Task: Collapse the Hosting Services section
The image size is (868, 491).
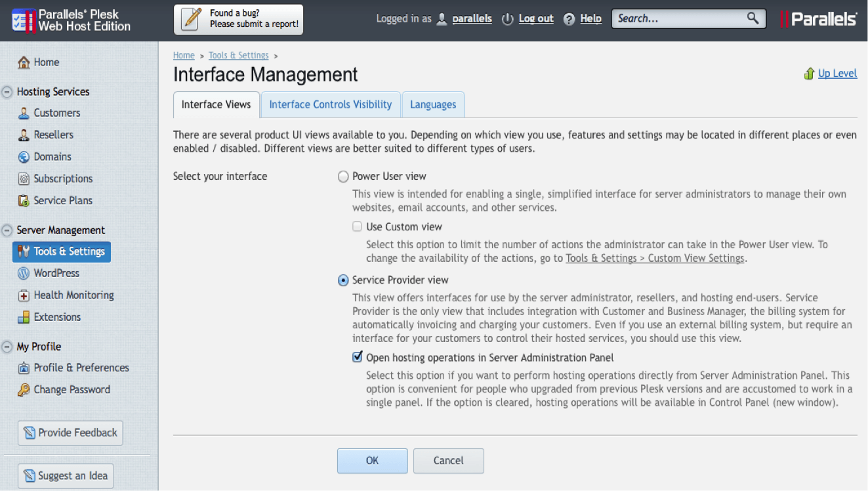Action: coord(7,92)
